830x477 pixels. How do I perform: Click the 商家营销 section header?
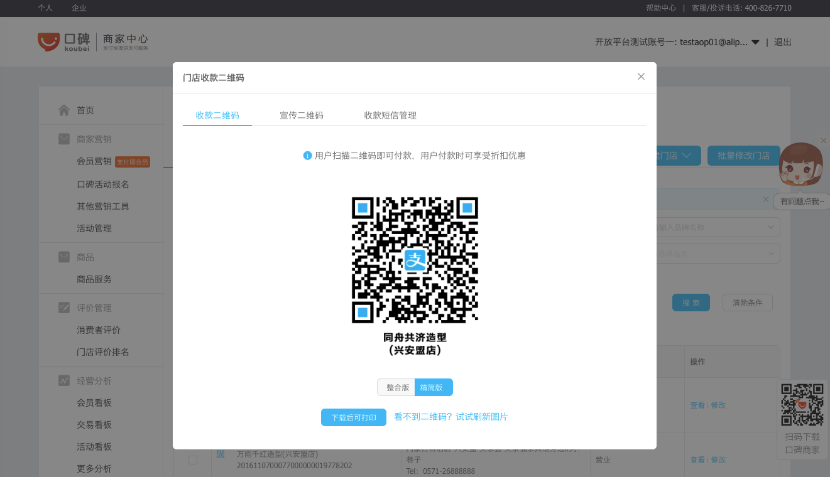94,139
